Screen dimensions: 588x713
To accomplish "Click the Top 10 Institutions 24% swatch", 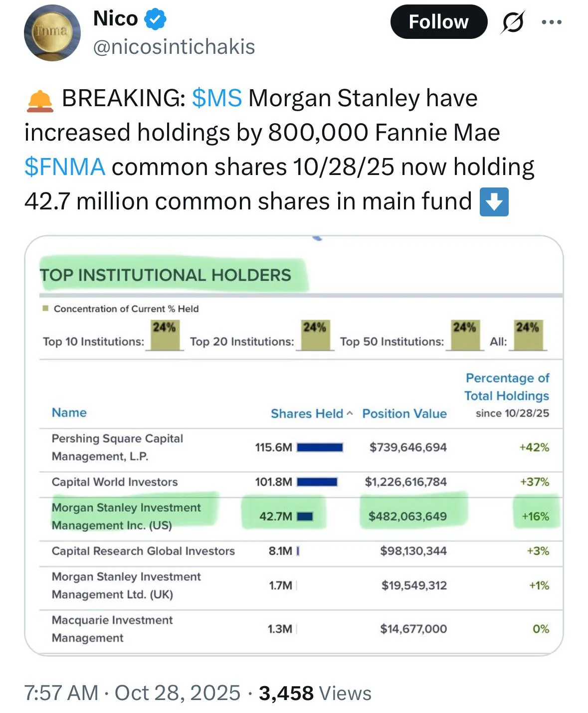I will pyautogui.click(x=165, y=335).
